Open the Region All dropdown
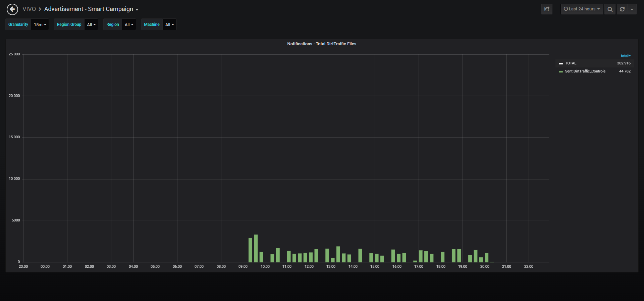The height and width of the screenshot is (301, 644). click(x=129, y=24)
